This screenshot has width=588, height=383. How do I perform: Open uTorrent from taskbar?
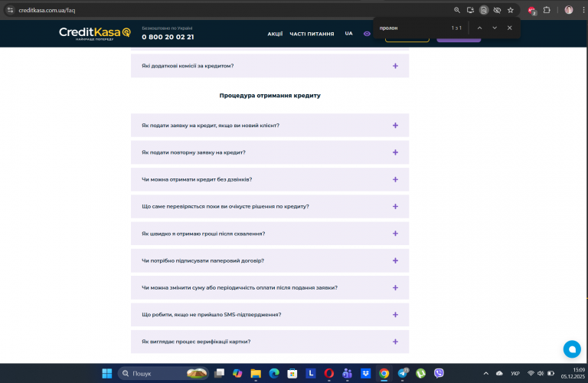pyautogui.click(x=421, y=373)
